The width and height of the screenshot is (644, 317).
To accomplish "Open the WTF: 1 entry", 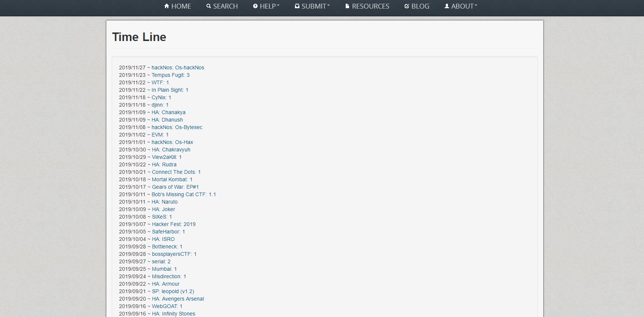I will pyautogui.click(x=160, y=82).
